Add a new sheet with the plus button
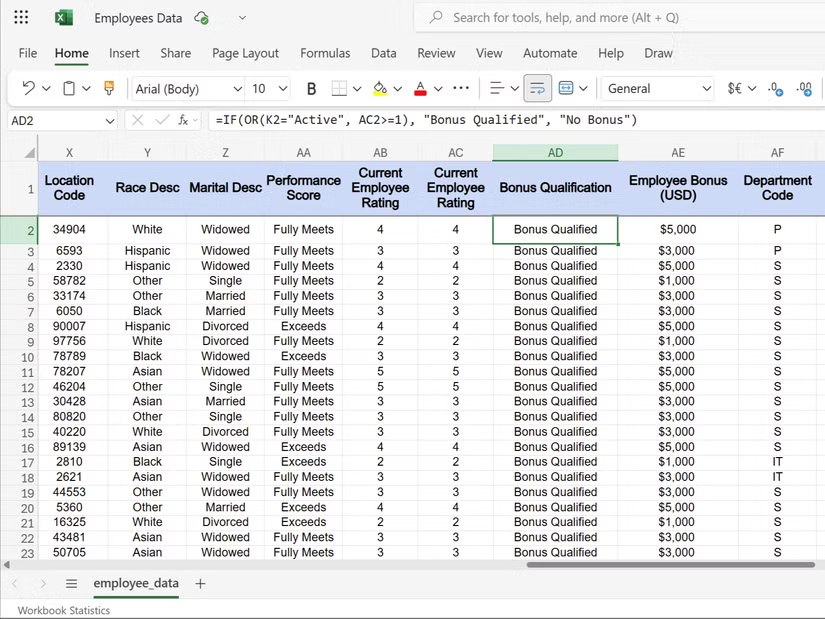This screenshot has width=825, height=619. (x=200, y=584)
